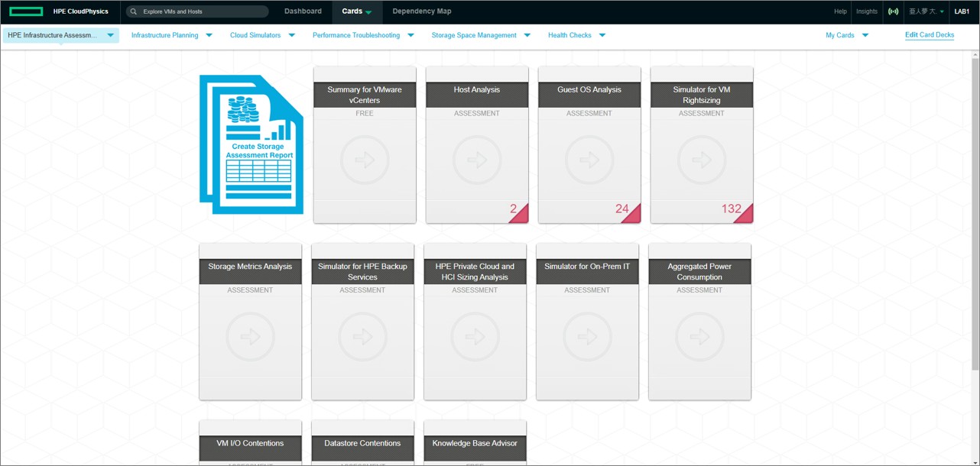
Task: Expand the Health Checks dropdown
Action: click(602, 35)
